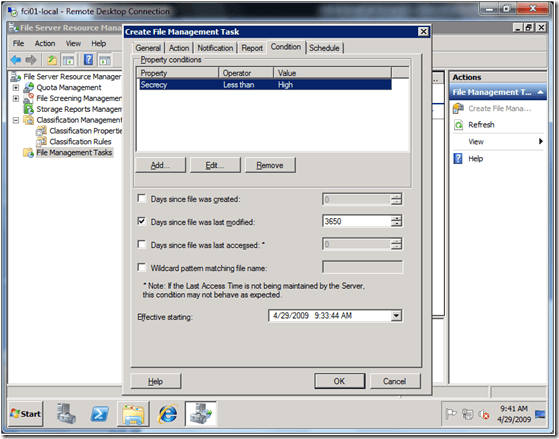This screenshot has width=559, height=439.
Task: Click the Storage Reports Management icon
Action: click(28, 109)
